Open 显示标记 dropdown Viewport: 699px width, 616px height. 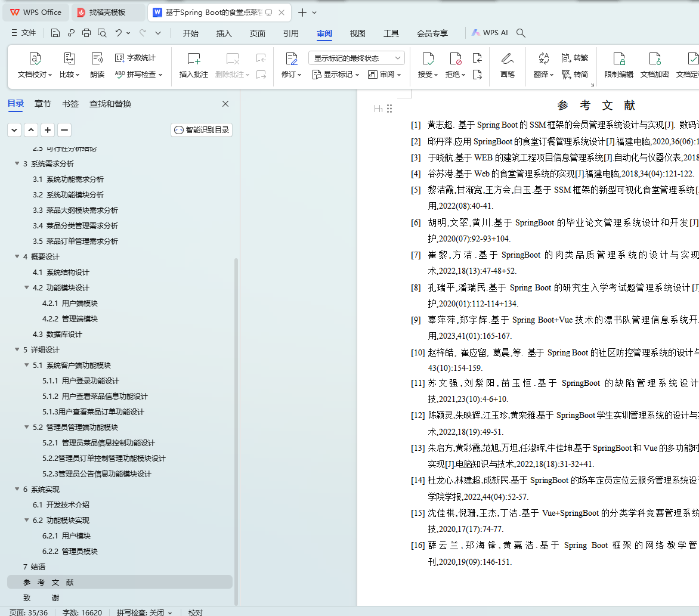pos(336,75)
